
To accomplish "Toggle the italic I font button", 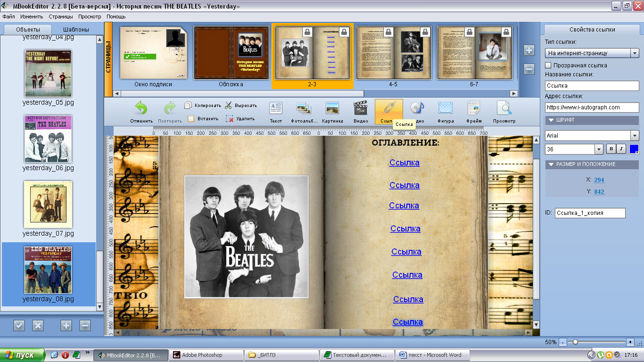I will [x=621, y=149].
